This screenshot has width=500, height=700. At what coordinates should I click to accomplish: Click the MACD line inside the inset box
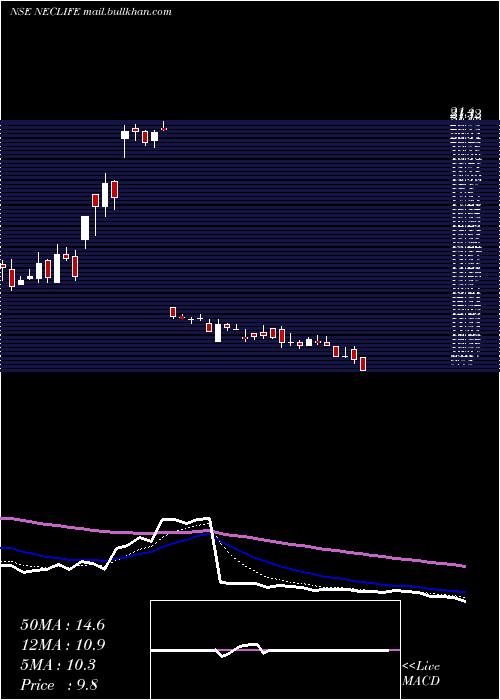tap(270, 650)
